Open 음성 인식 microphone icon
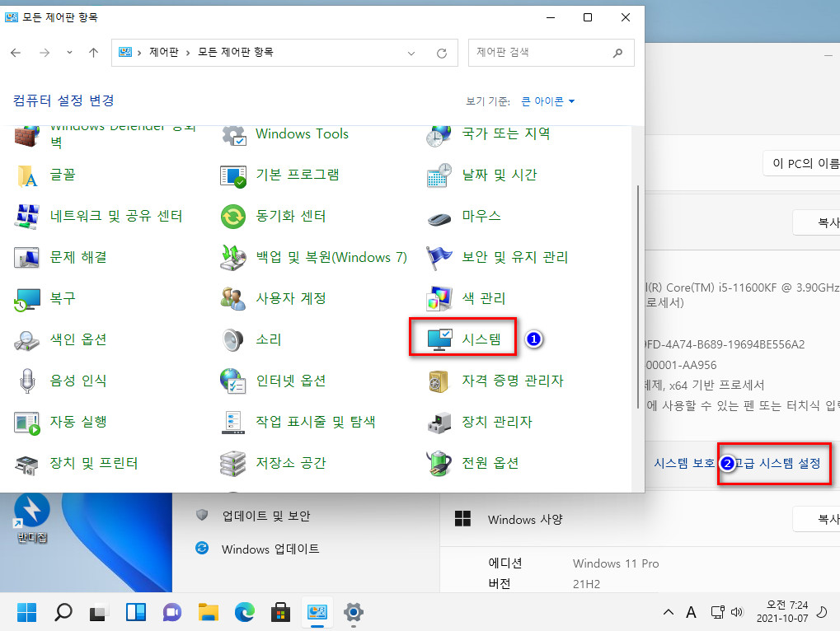This screenshot has width=840, height=631. point(26,381)
